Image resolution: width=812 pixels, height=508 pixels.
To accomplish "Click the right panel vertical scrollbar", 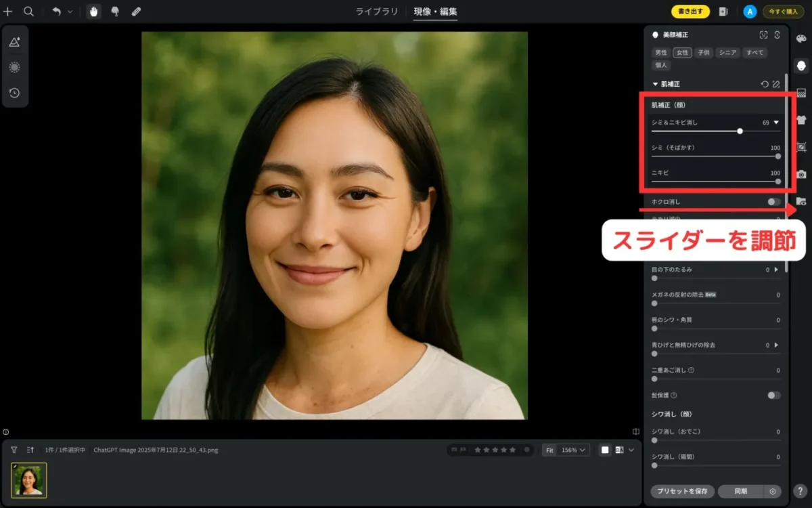I will (786, 173).
